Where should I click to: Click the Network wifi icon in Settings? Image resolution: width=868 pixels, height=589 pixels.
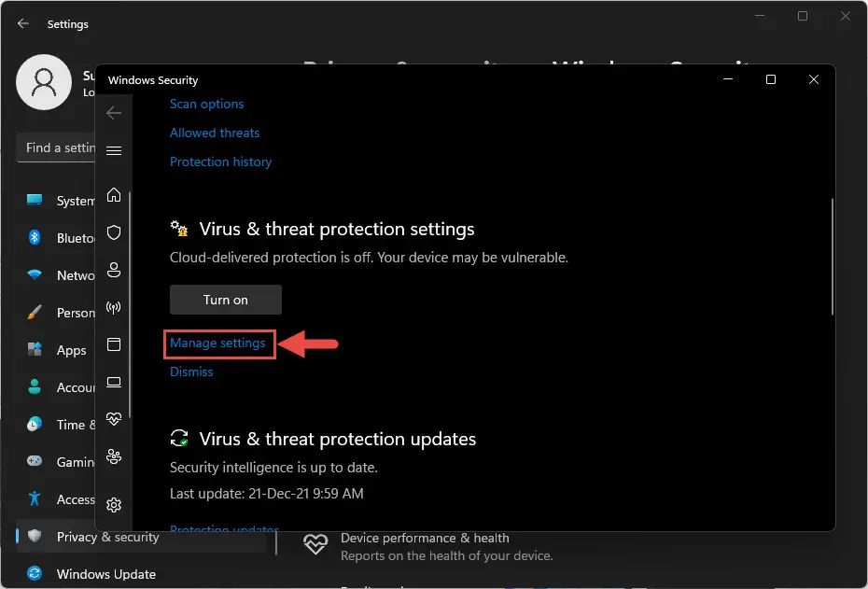[35, 274]
